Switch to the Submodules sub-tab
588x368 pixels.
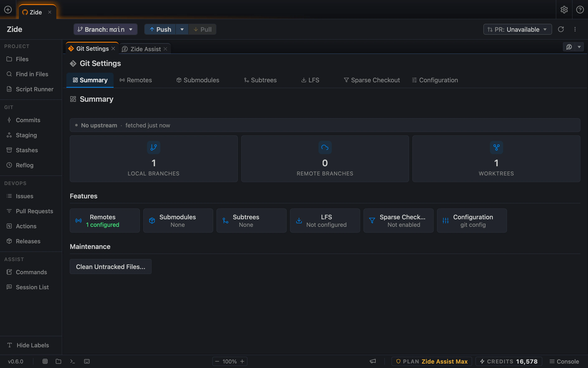(198, 80)
